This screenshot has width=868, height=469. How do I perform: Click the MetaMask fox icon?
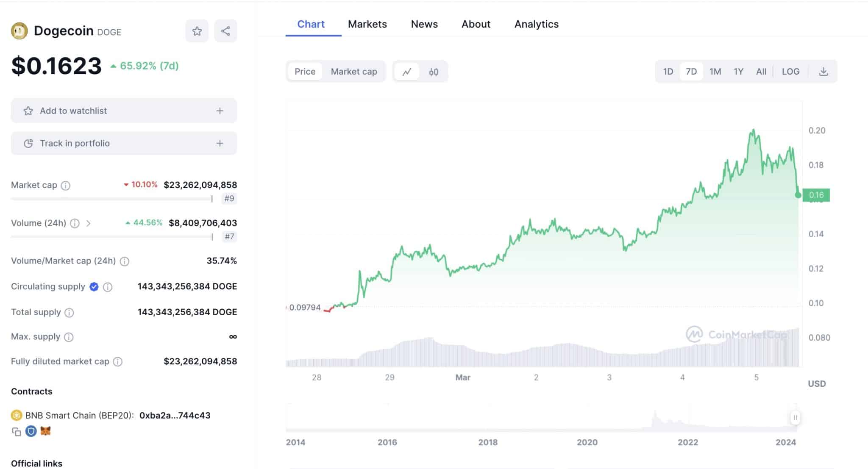45,431
